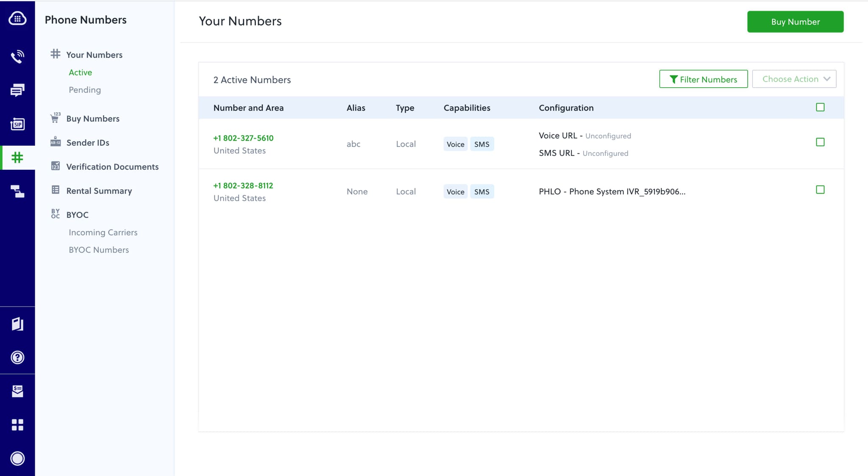Click the Buy Number button

click(x=795, y=22)
